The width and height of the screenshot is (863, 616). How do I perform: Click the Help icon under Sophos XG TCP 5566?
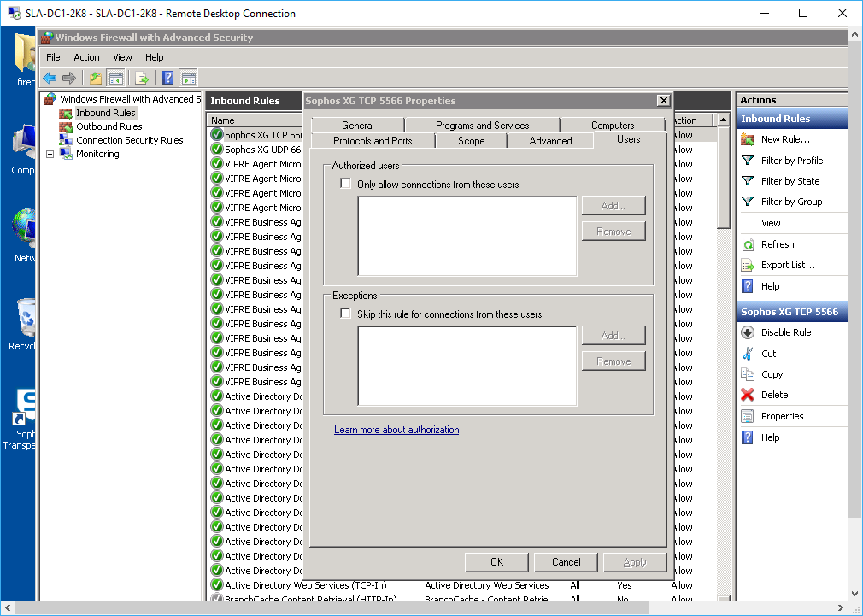[748, 437]
